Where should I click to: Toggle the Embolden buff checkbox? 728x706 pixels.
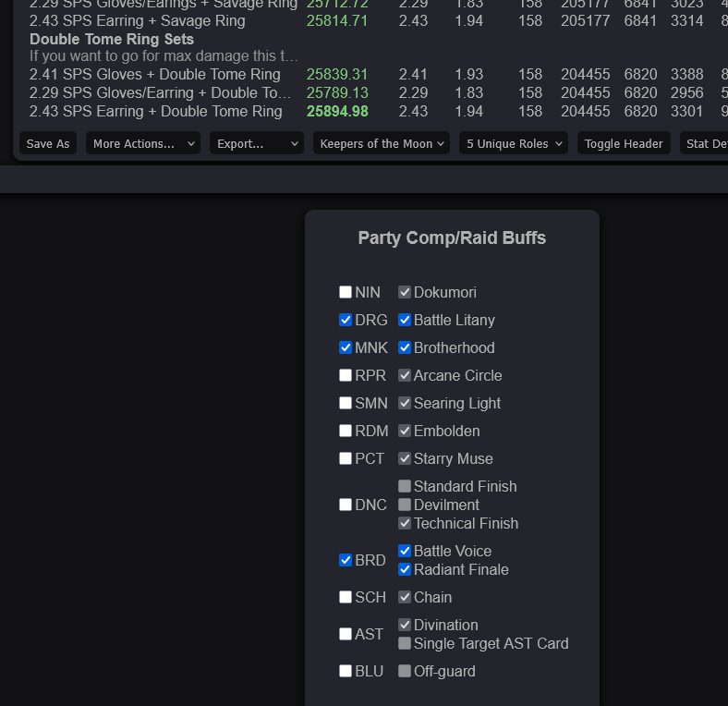[x=405, y=431]
